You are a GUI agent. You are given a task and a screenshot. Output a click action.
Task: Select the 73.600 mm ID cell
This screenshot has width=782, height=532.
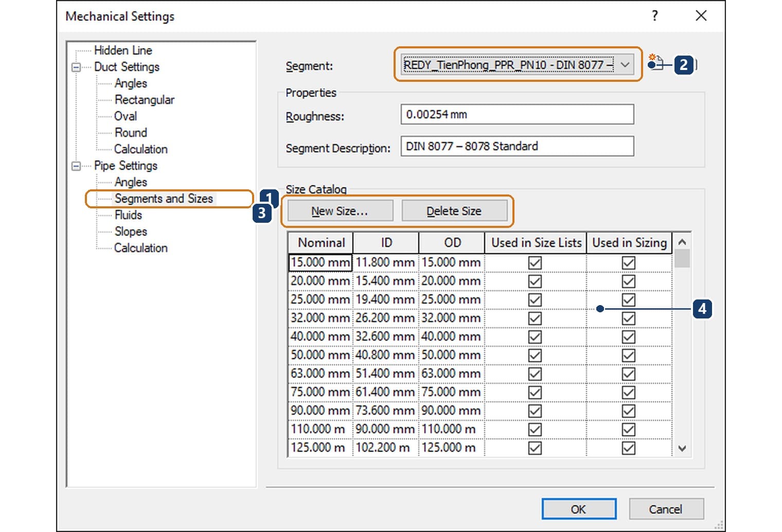coord(386,411)
